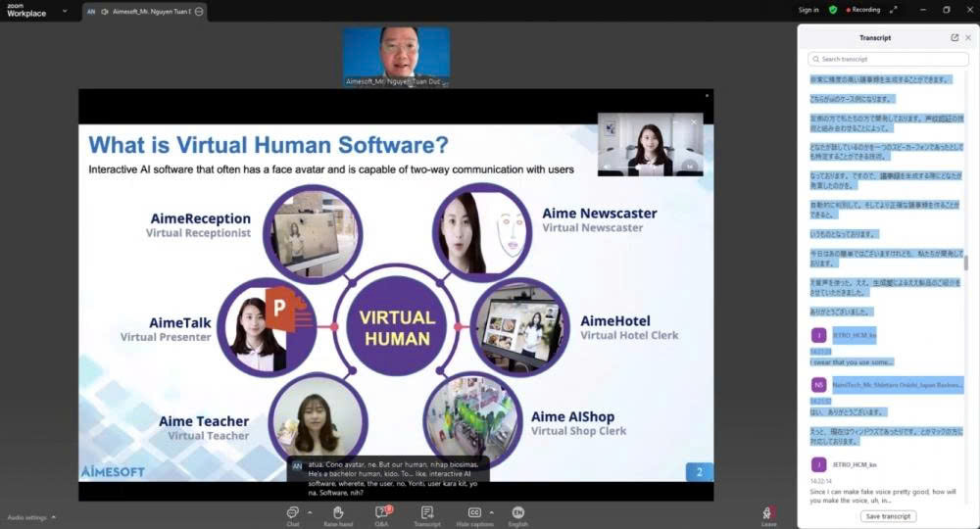Close the Transcript panel
Image resolution: width=980 pixels, height=529 pixels.
click(968, 37)
